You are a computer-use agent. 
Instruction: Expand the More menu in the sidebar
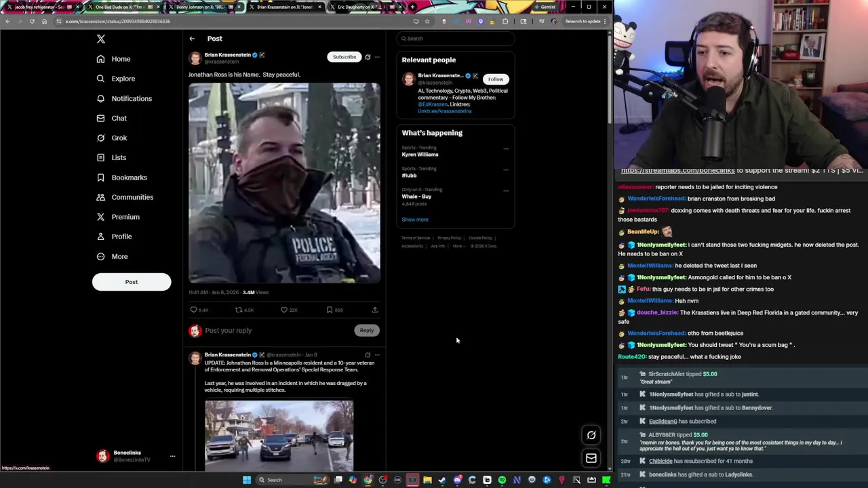111,256
